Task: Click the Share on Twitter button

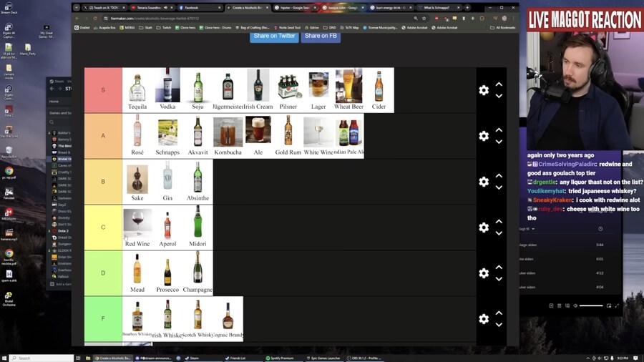Action: pyautogui.click(x=274, y=36)
